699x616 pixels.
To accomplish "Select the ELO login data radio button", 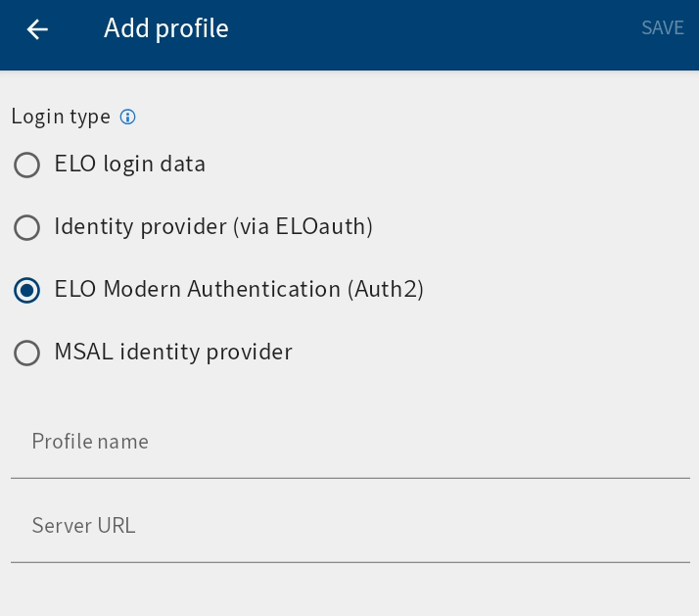I will pyautogui.click(x=26, y=166).
